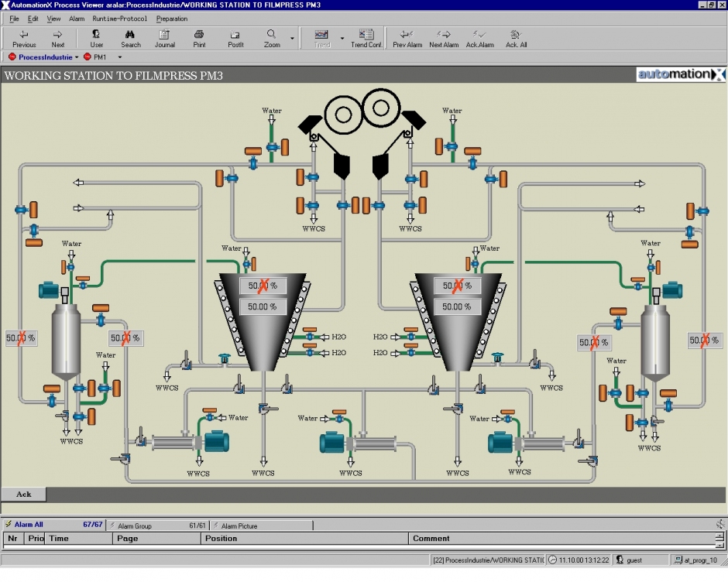Click the Comment column header
The width and height of the screenshot is (728, 582).
(x=561, y=539)
